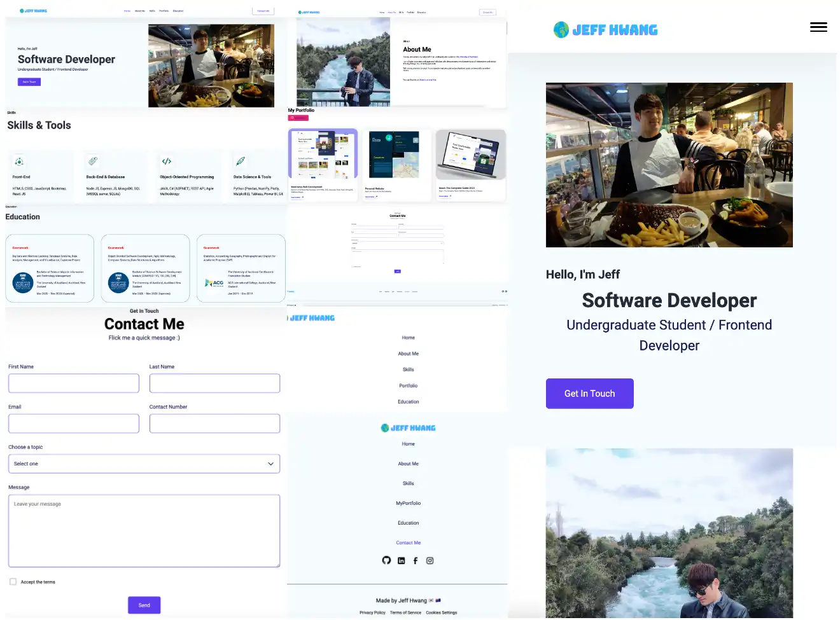The height and width of the screenshot is (620, 840).
Task: Click the large Get In Touch button in mobile view
Action: (590, 394)
